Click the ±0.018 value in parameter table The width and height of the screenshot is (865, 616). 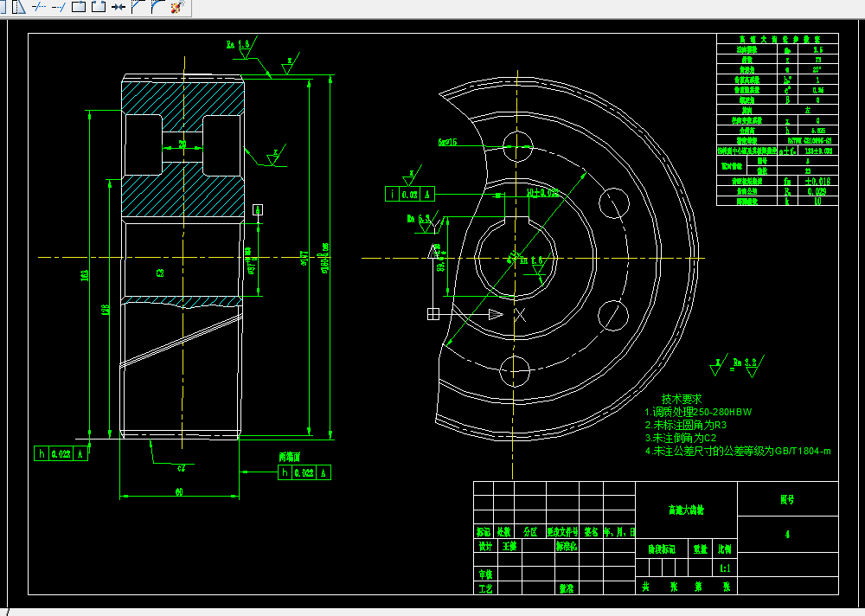[817, 181]
